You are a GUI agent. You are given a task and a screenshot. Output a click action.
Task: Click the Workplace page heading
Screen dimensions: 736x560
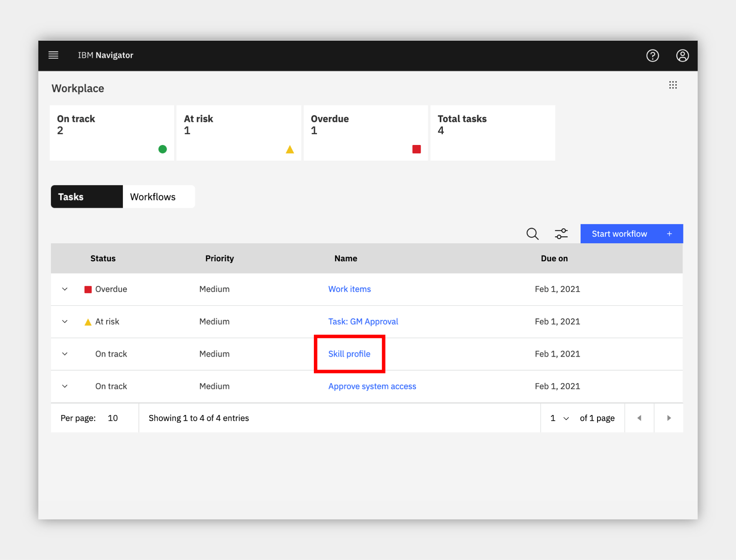[78, 89]
